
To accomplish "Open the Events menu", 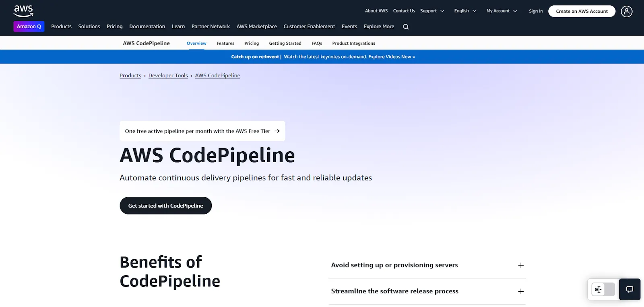I will pyautogui.click(x=349, y=27).
